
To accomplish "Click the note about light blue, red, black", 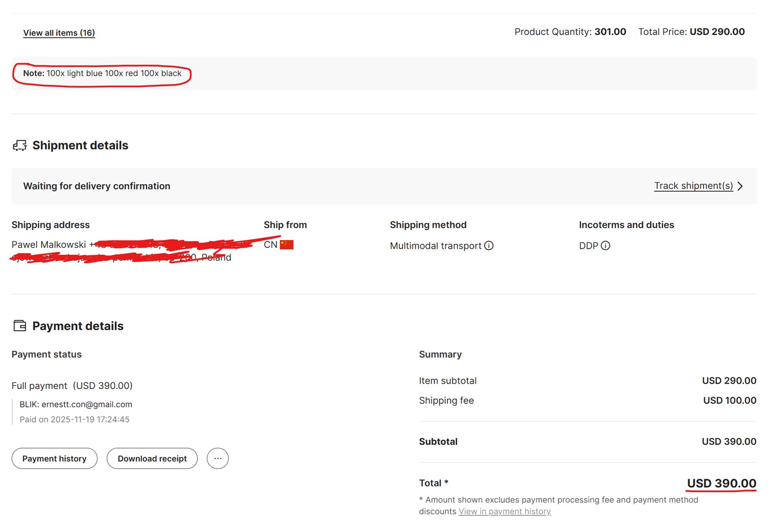I will [102, 73].
